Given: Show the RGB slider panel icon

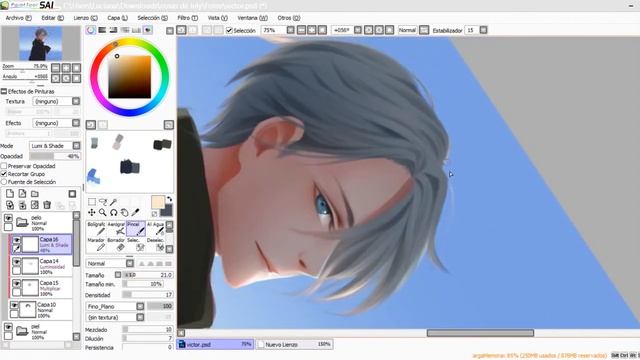Looking at the screenshot, I should [x=102, y=30].
